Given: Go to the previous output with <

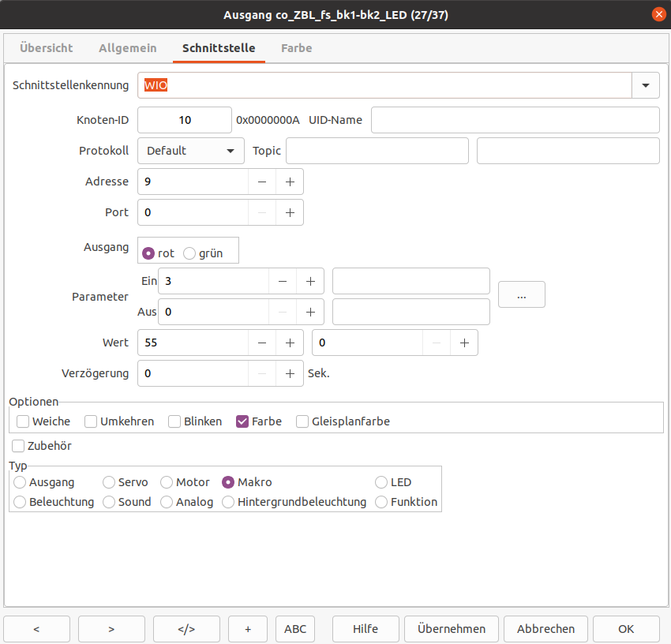Looking at the screenshot, I should click(36, 629).
